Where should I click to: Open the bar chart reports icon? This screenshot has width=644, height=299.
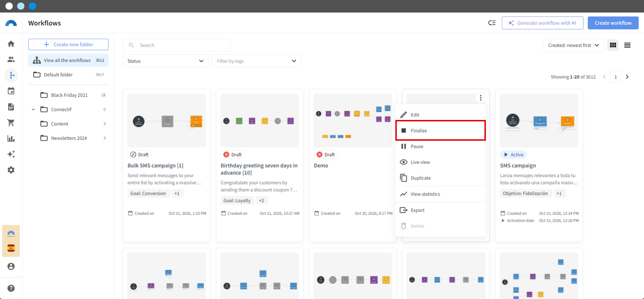click(x=11, y=138)
